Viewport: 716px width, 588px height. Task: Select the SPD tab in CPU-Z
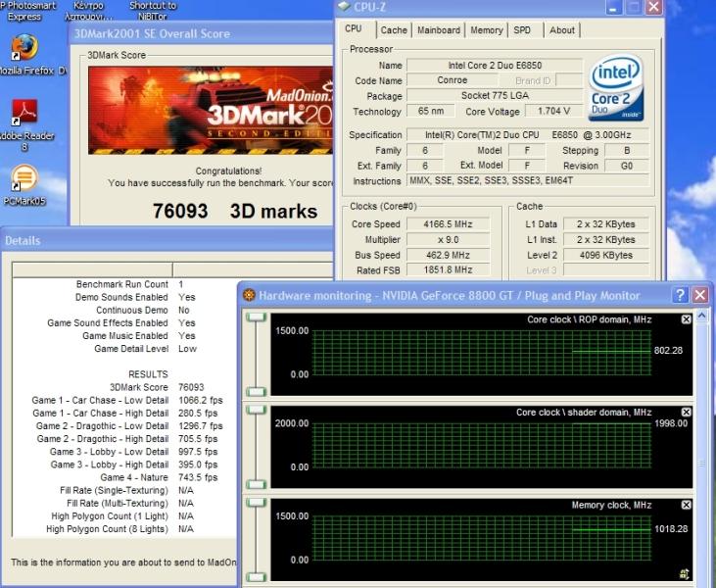[522, 30]
